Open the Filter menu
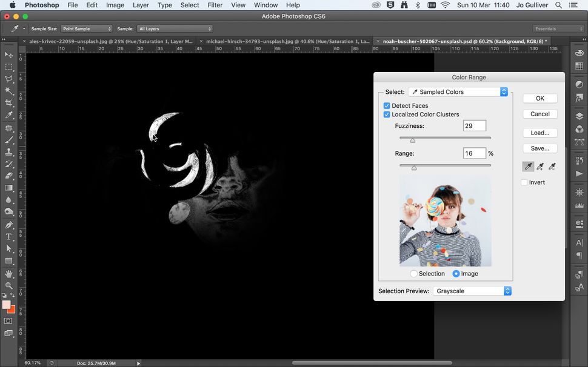Image resolution: width=588 pixels, height=367 pixels. click(x=215, y=5)
